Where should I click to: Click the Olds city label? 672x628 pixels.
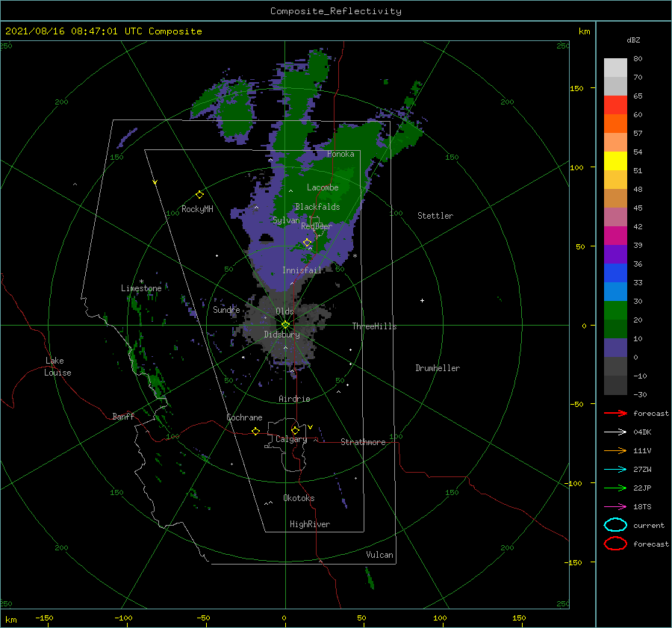[x=284, y=311]
